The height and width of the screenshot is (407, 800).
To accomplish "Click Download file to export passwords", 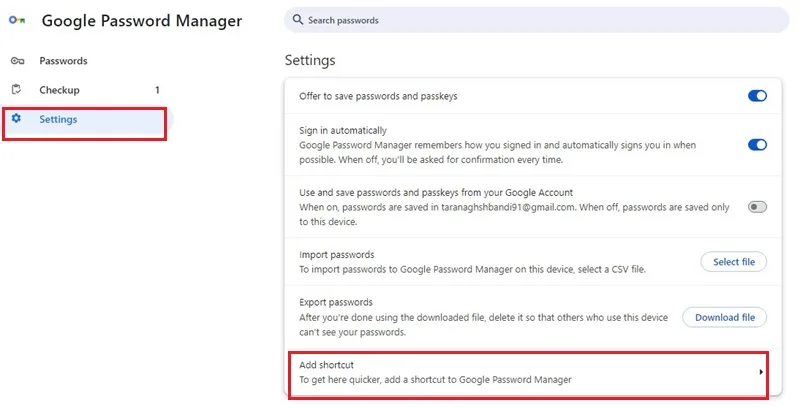I will point(724,317).
